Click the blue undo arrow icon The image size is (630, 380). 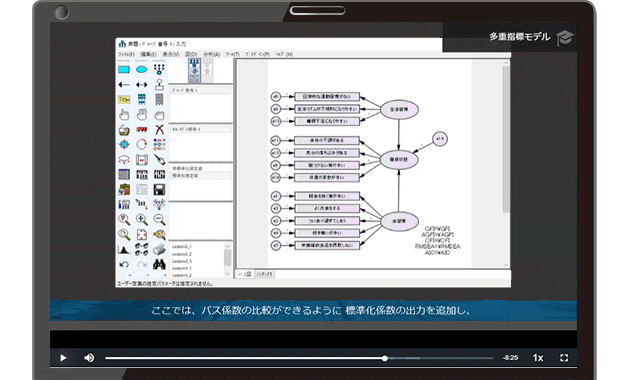point(124,264)
